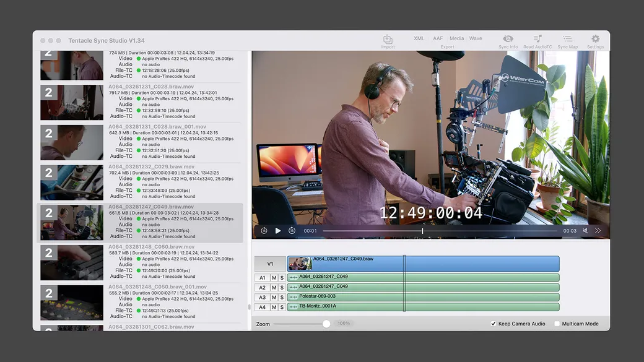Screen dimensions: 644x362
Task: Click the Import icon in the toolbar
Action: tap(388, 38)
